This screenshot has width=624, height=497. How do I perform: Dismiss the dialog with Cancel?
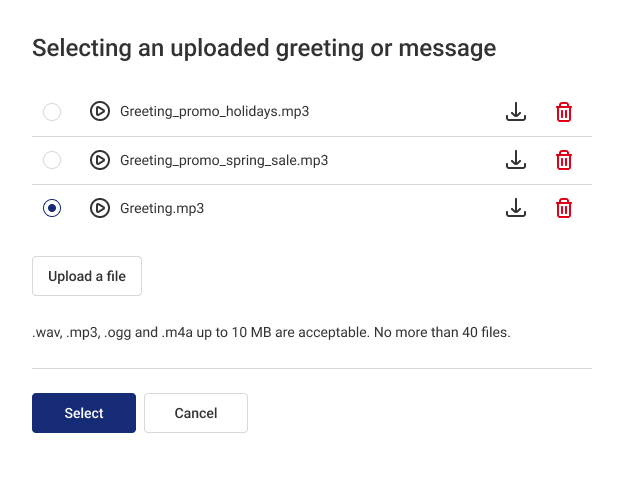click(196, 413)
